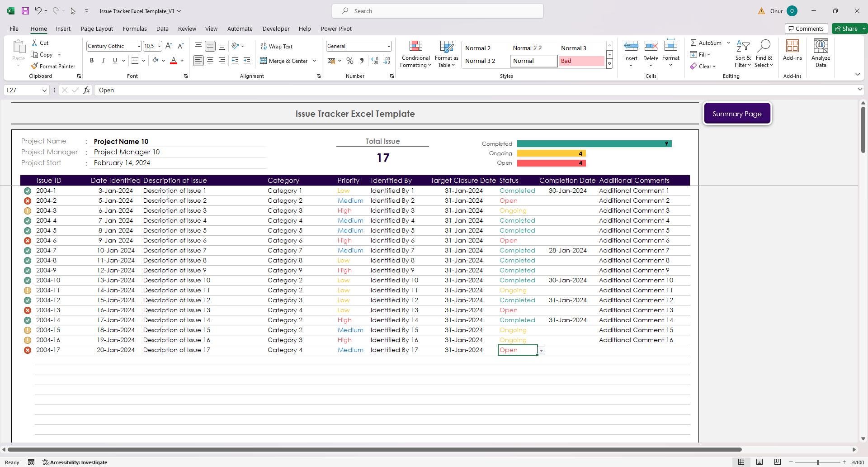
Task: Cut the selected cell content
Action: tap(40, 43)
